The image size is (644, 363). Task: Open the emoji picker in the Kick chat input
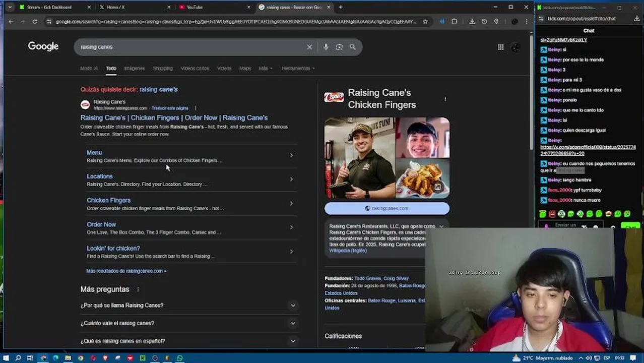[595, 227]
